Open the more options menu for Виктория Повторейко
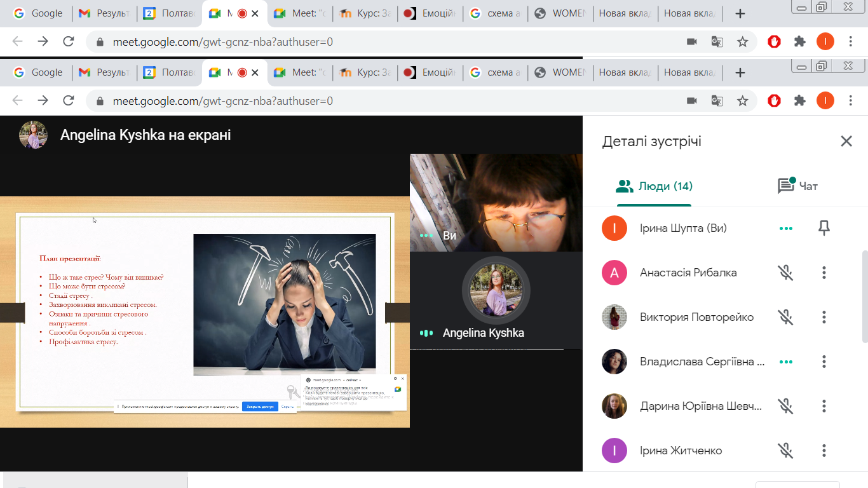Screen dimensions: 868x488 (x=824, y=317)
